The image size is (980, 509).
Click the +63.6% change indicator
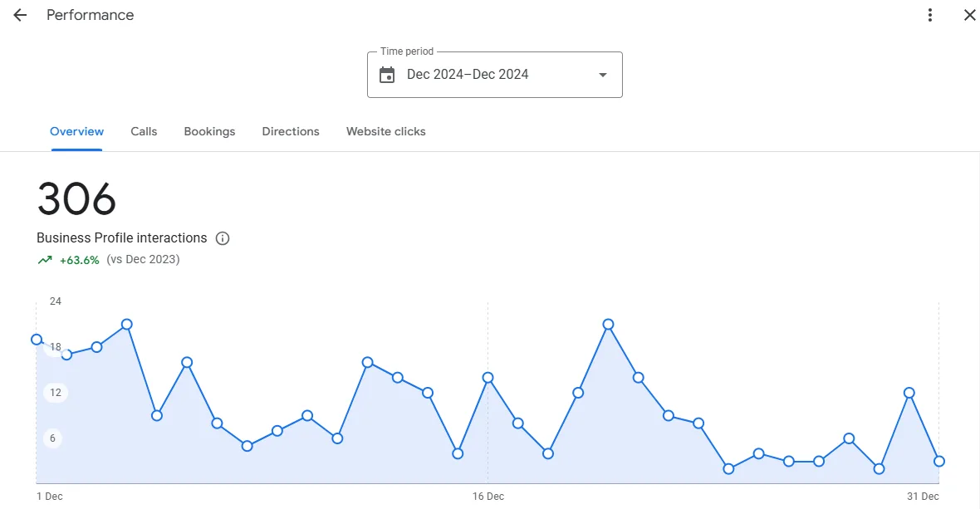[x=80, y=261]
